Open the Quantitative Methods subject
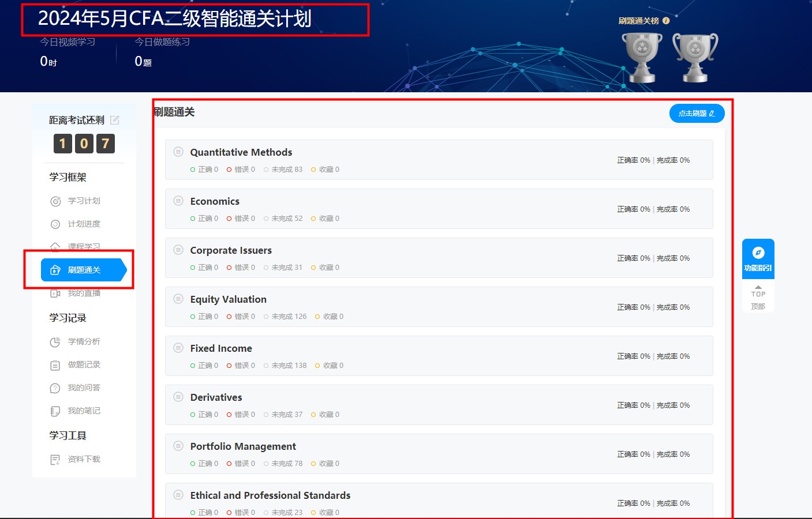Image resolution: width=812 pixels, height=519 pixels. point(241,152)
